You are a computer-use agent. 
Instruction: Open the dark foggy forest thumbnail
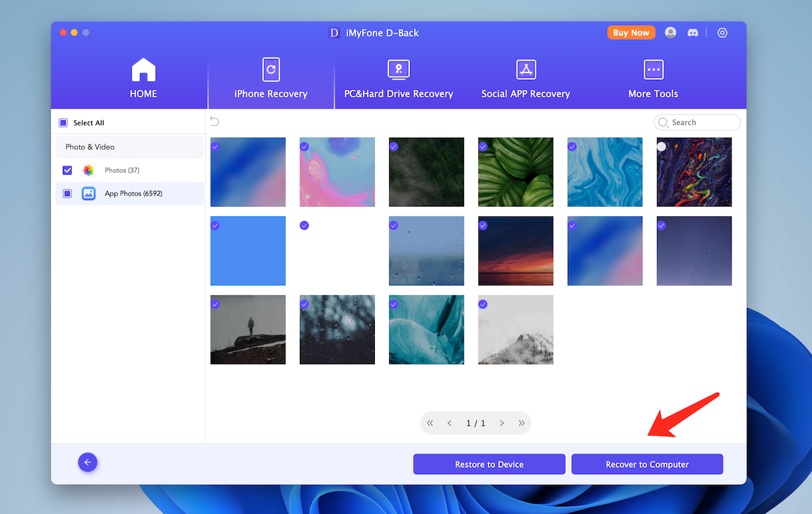pyautogui.click(x=426, y=172)
